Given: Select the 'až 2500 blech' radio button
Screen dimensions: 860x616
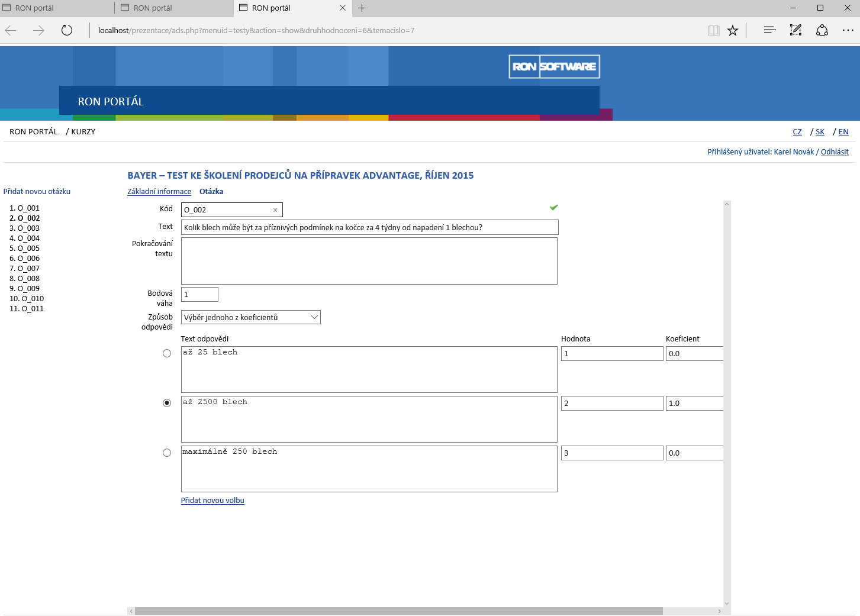Looking at the screenshot, I should pos(167,403).
